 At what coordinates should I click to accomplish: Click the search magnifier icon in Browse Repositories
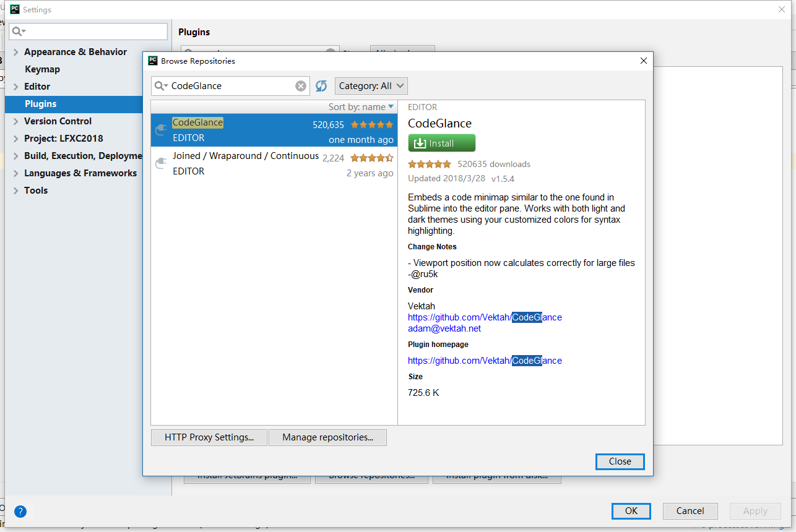pos(160,86)
